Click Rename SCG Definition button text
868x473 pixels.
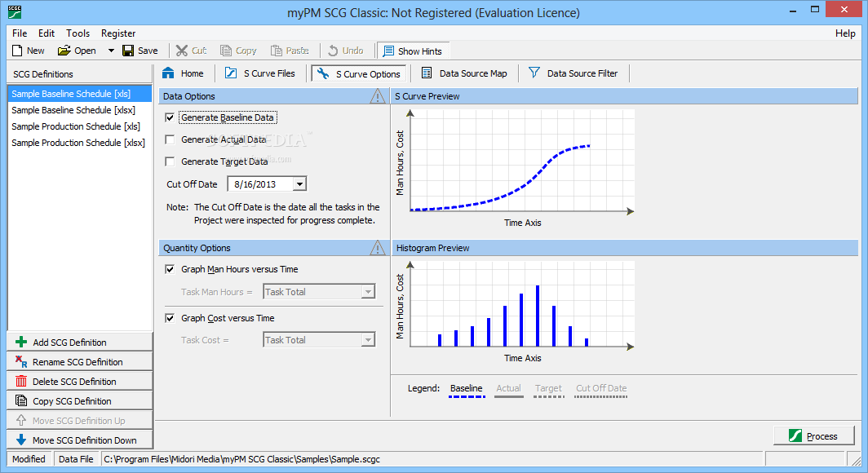[x=77, y=362]
